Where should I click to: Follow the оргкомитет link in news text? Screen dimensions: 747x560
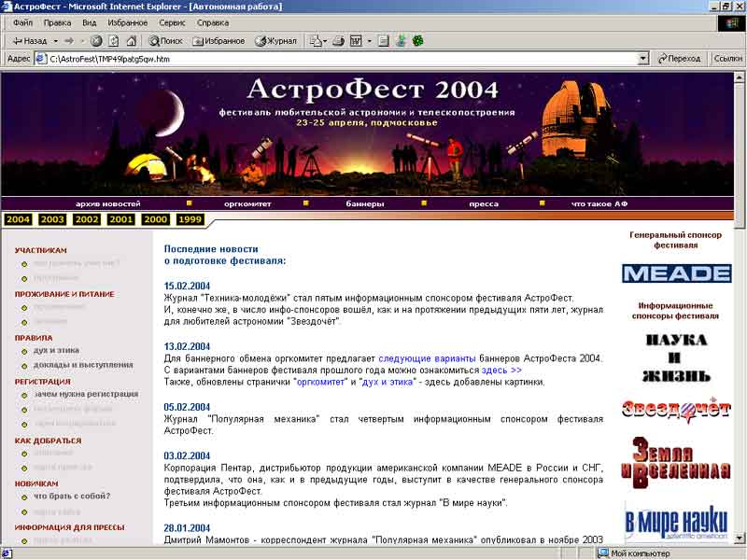point(320,382)
